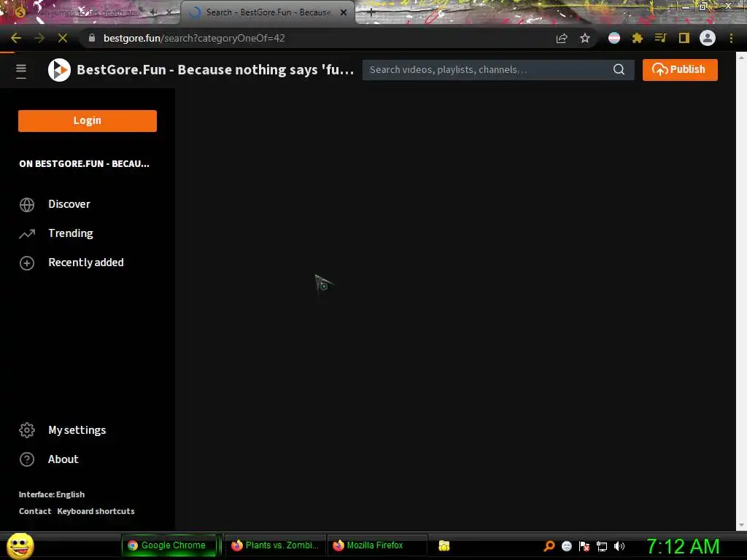The height and width of the screenshot is (560, 747).
Task: Click the Publish upload button
Action: pyautogui.click(x=680, y=69)
